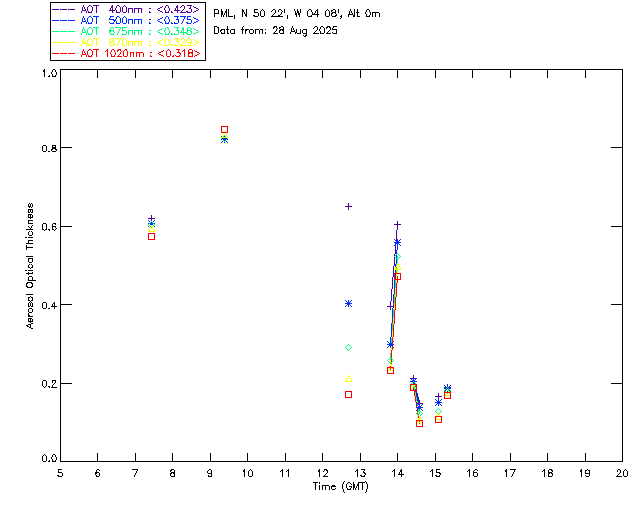Click the y-axis tick label 0.8
Screen dimensions: 640x512
click(x=49, y=148)
